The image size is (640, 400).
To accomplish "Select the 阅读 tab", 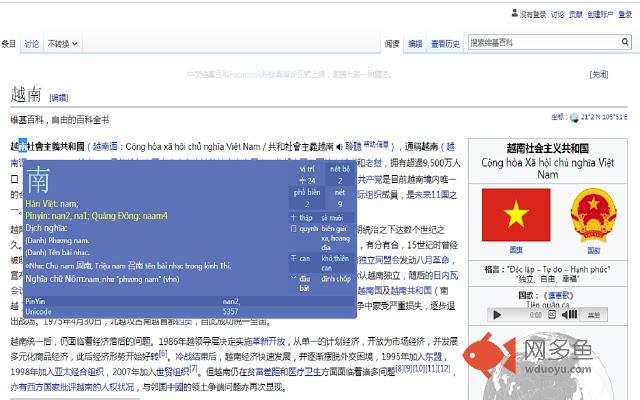I will click(392, 44).
